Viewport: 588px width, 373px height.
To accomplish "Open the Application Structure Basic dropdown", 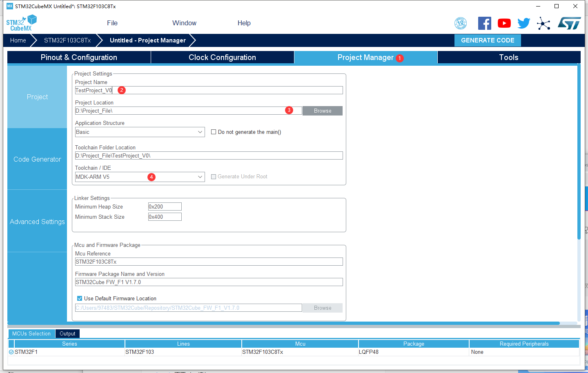I will [x=140, y=132].
